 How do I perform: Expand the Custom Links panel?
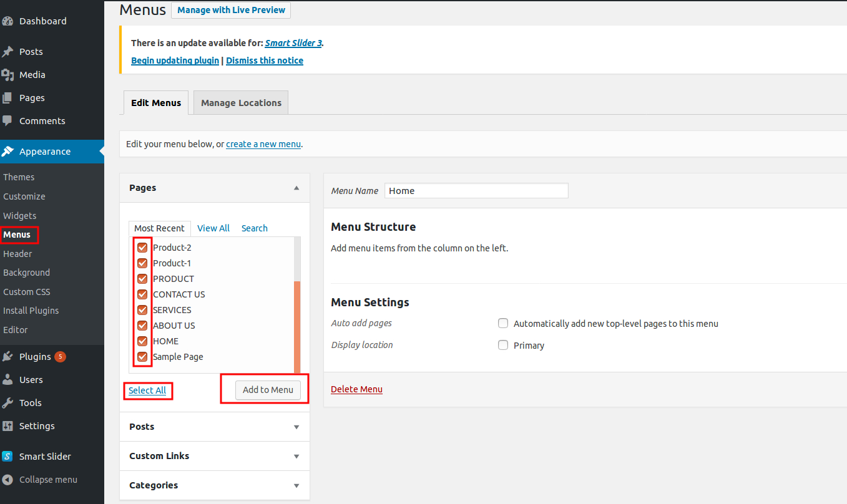(214, 456)
